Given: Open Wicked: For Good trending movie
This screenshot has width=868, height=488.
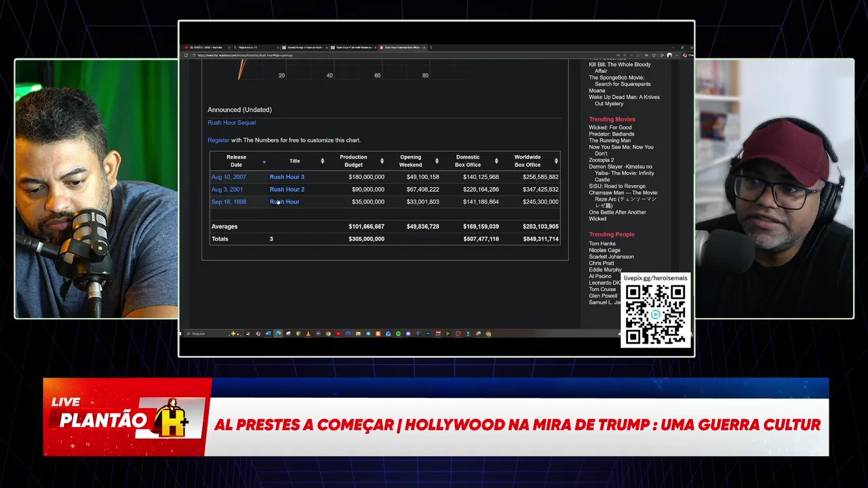Looking at the screenshot, I should point(610,127).
